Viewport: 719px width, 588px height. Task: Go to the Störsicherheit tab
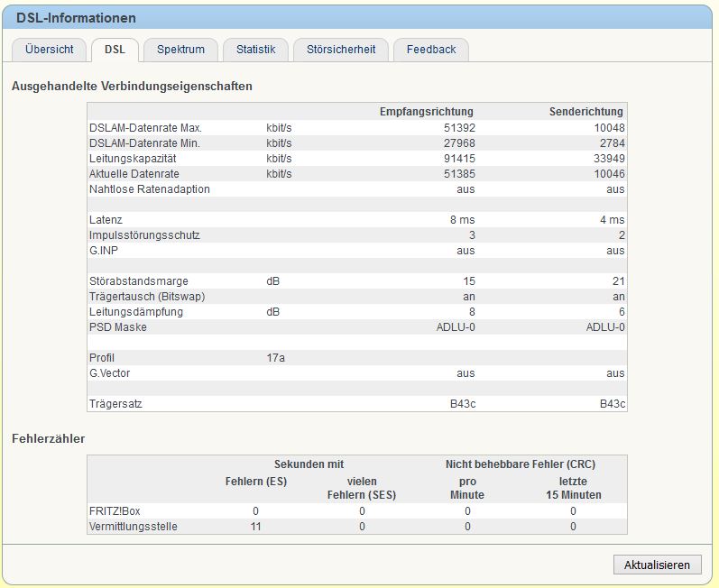pyautogui.click(x=341, y=50)
